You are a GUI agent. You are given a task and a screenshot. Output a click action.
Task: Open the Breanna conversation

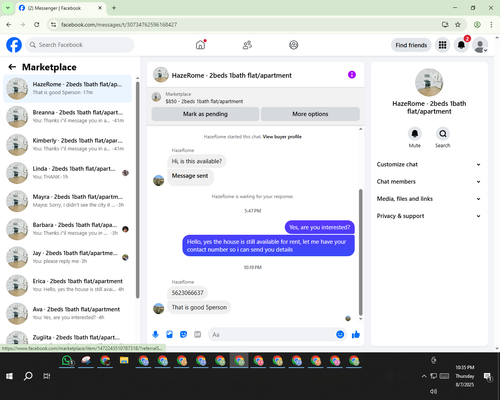67,117
